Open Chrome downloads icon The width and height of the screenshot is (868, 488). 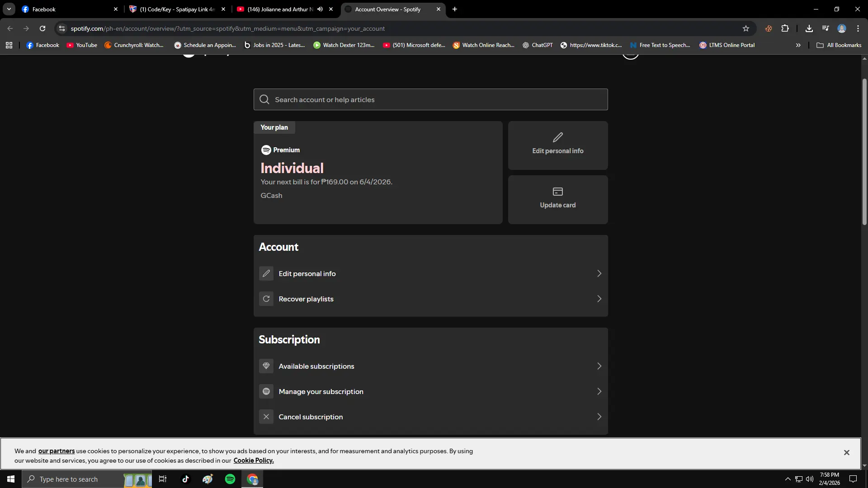click(x=809, y=28)
